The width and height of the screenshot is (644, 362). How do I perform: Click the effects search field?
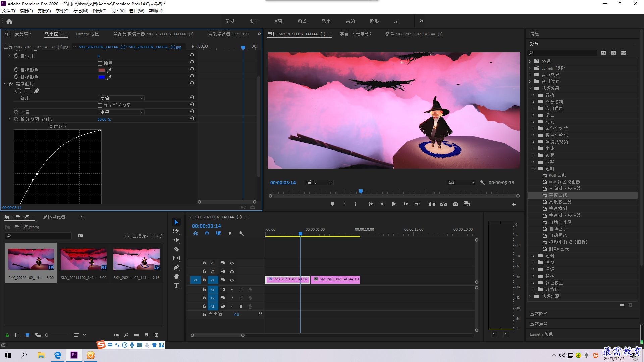point(562,53)
